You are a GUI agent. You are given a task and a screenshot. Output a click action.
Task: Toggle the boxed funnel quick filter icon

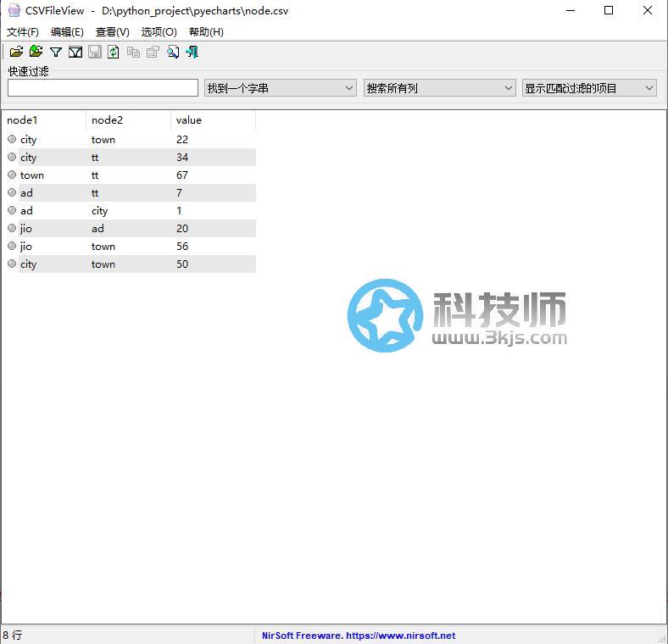coord(75,52)
